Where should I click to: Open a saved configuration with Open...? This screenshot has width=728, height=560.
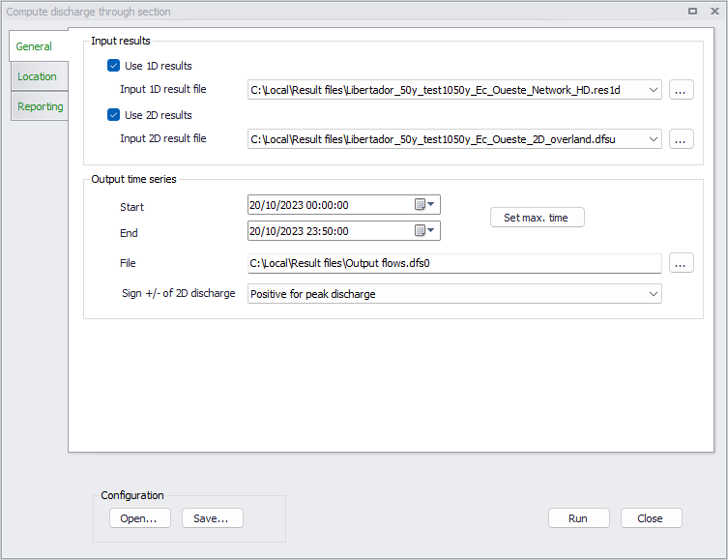pos(140,518)
